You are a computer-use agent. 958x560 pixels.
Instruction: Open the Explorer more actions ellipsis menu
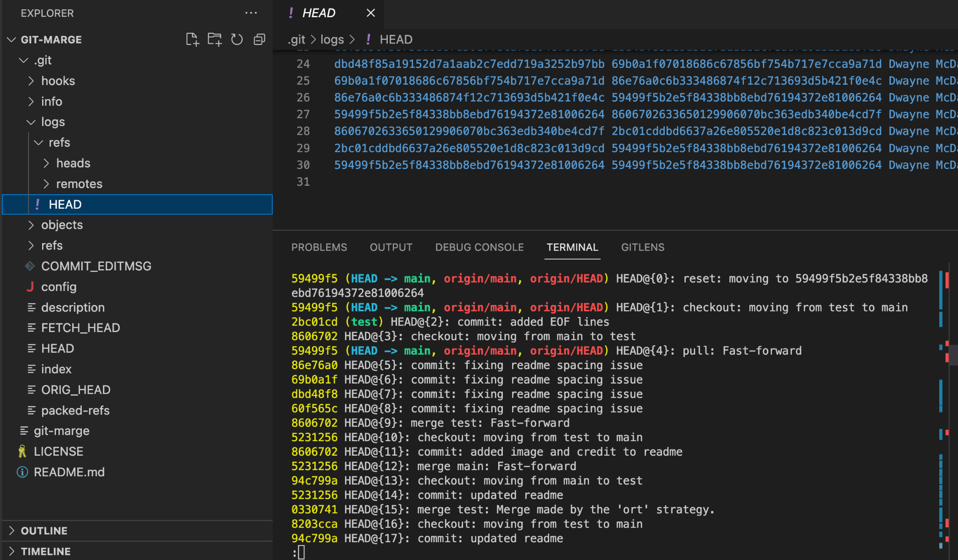point(251,13)
